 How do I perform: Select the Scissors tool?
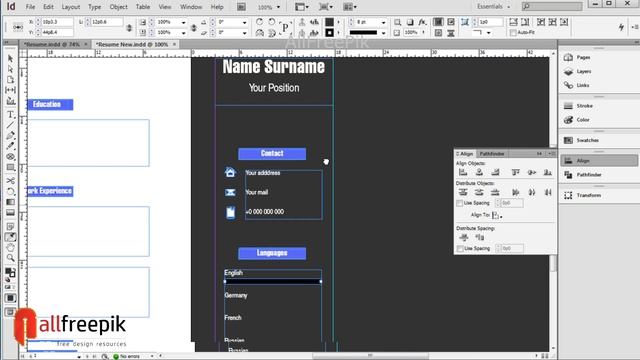click(x=11, y=180)
